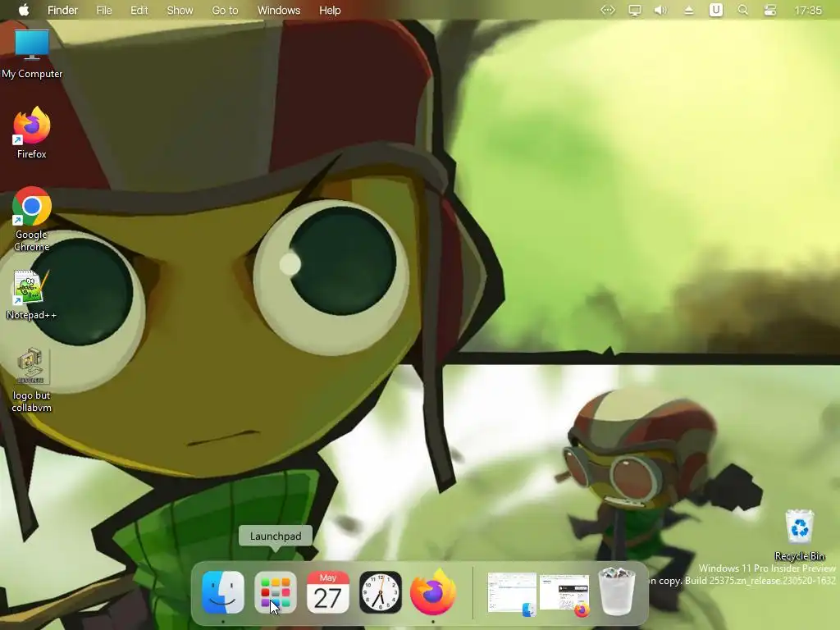The width and height of the screenshot is (840, 630).
Task: Click the eject icon in menu bar
Action: (x=689, y=10)
